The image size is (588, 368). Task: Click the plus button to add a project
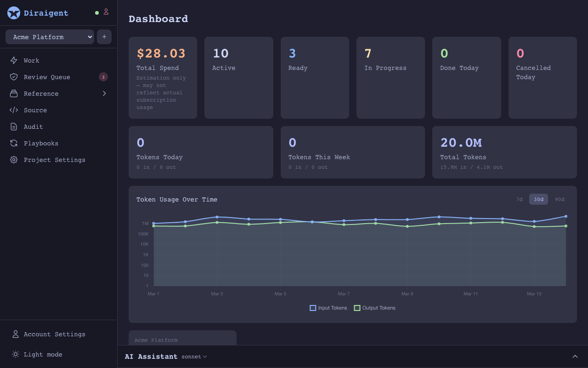pyautogui.click(x=104, y=37)
